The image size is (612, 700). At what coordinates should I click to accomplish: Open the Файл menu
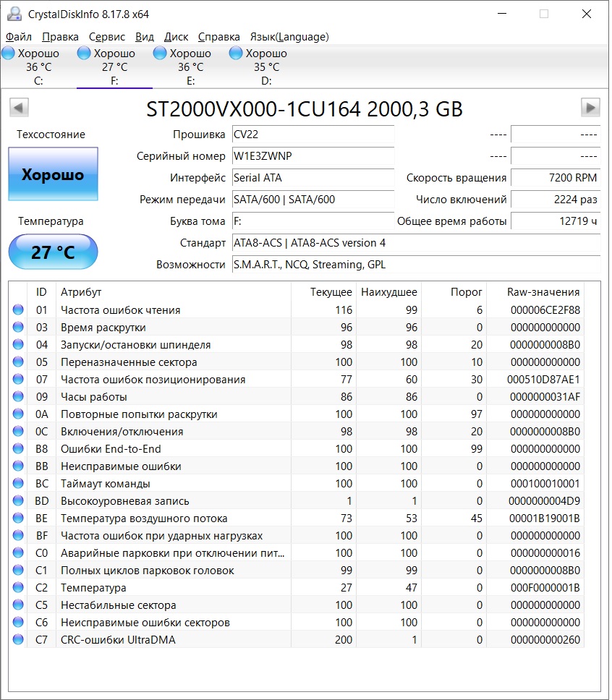(19, 37)
